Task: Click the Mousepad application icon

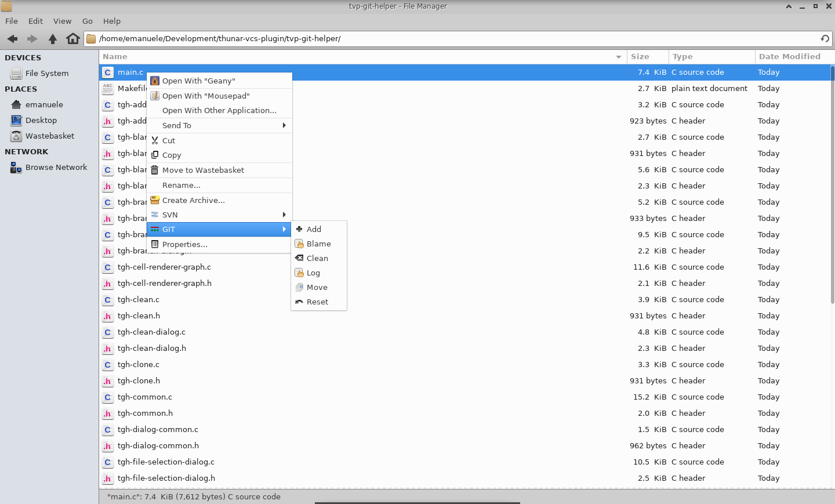Action: (155, 96)
